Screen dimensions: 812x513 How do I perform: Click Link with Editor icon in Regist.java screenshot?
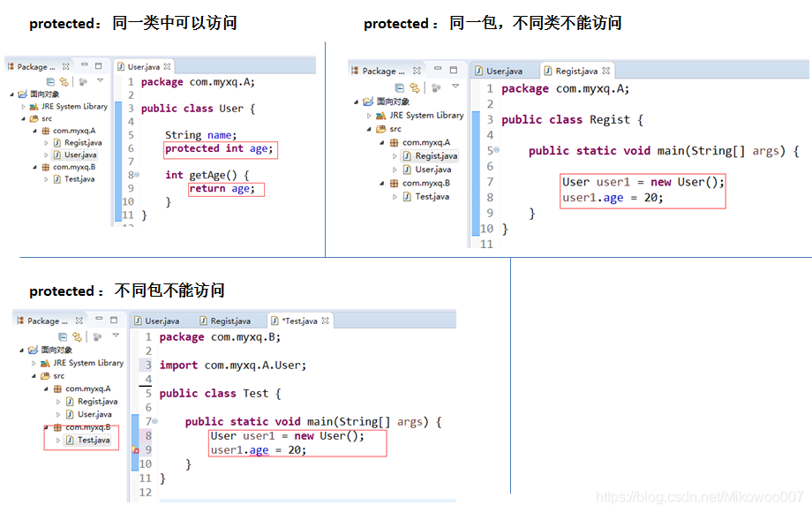pos(414,87)
